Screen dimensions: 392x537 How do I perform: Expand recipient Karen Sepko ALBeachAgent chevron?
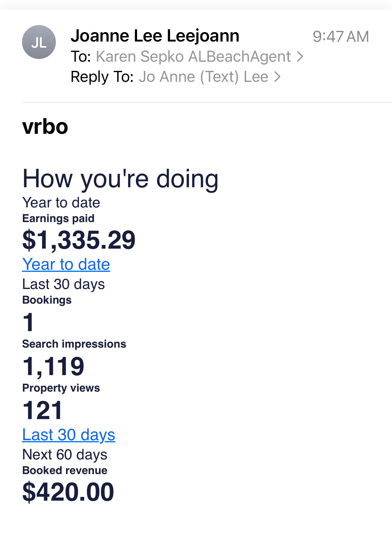click(300, 57)
